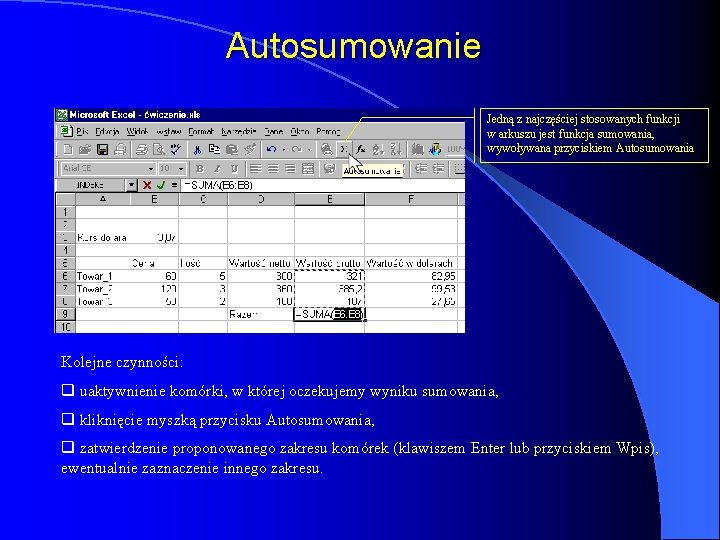Open the Wstaw menu

[x=169, y=132]
